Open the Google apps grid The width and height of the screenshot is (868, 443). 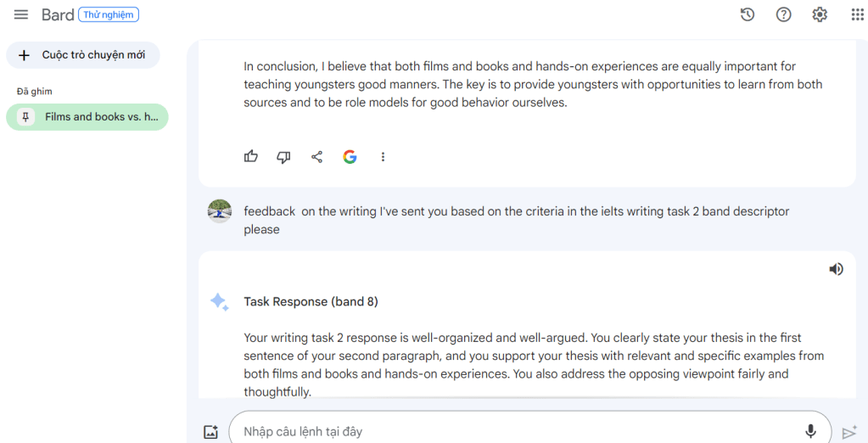click(x=857, y=14)
